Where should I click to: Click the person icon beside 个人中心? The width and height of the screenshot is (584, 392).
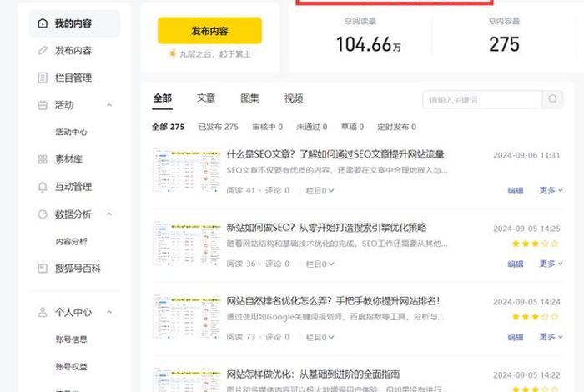43,312
